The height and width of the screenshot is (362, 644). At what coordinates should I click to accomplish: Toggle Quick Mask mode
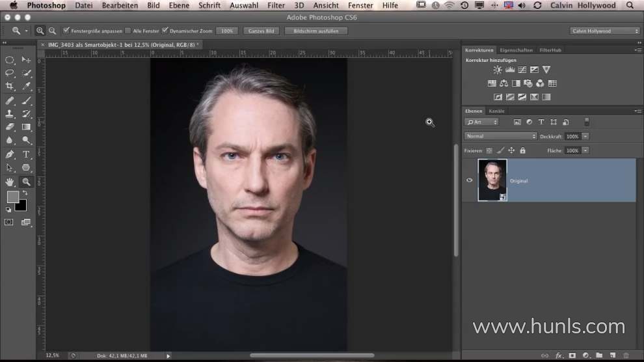pos(9,222)
